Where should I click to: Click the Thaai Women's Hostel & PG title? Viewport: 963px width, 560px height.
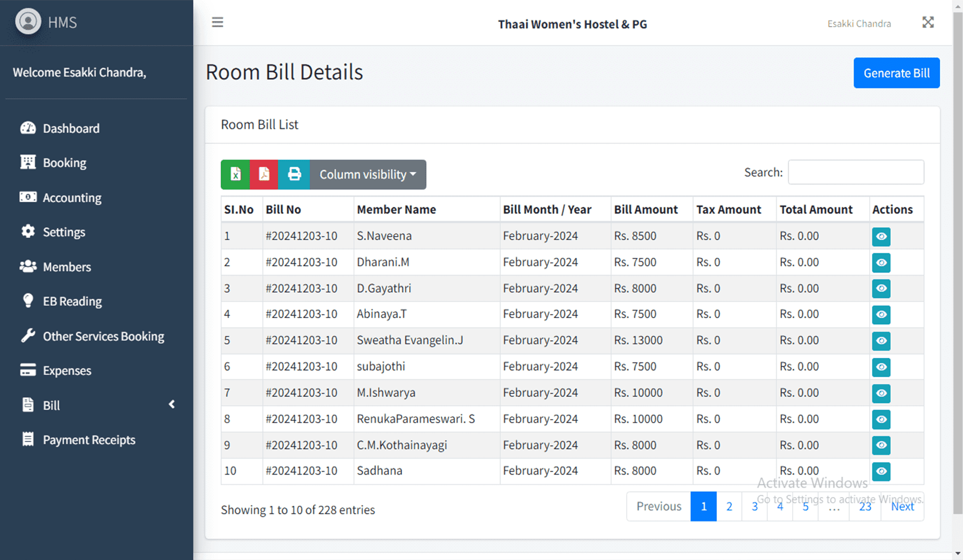572,24
